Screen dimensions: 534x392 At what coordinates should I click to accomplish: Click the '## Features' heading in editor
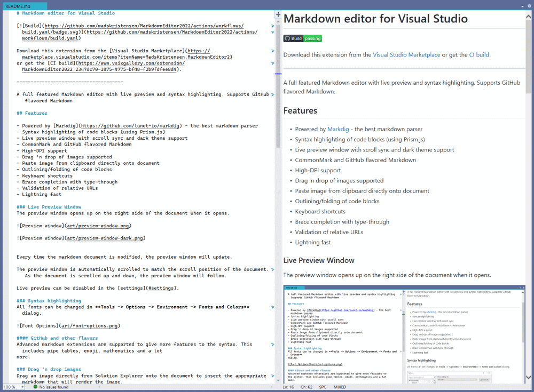point(32,113)
